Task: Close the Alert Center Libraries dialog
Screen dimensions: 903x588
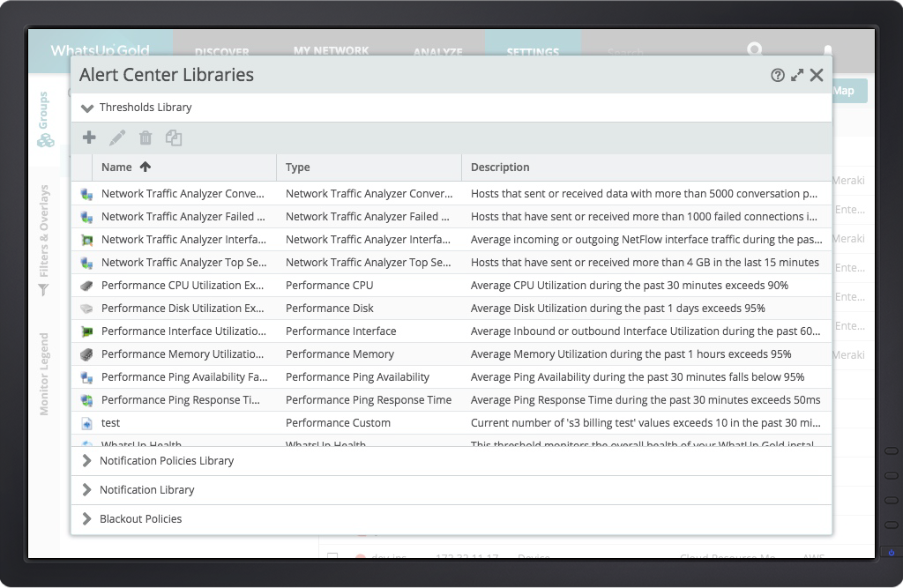Action: click(817, 76)
